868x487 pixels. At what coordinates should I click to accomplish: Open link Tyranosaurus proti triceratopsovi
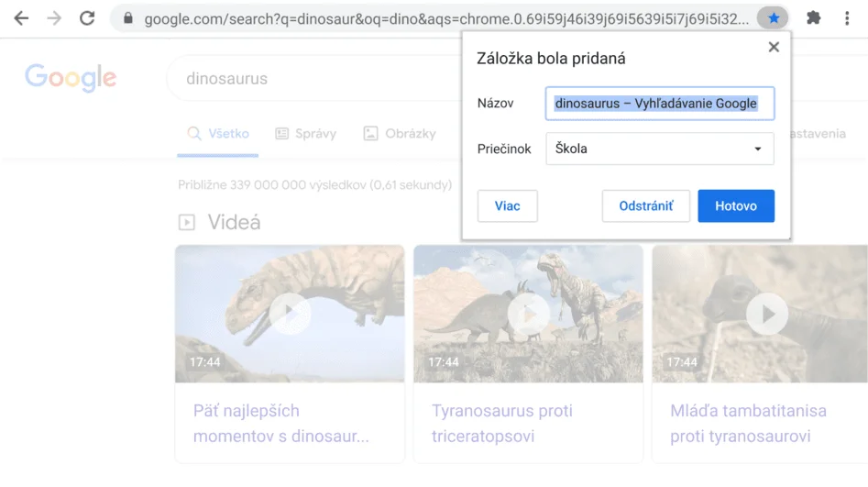502,424
